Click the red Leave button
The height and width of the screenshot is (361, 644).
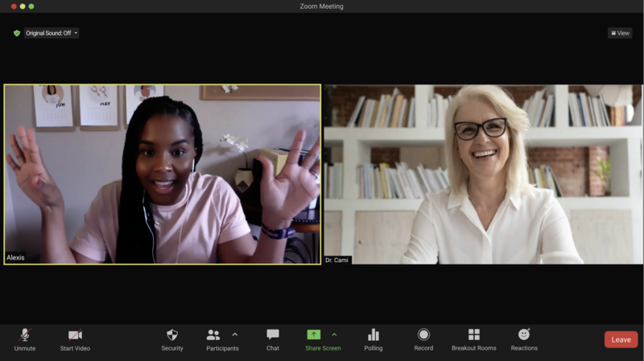621,339
